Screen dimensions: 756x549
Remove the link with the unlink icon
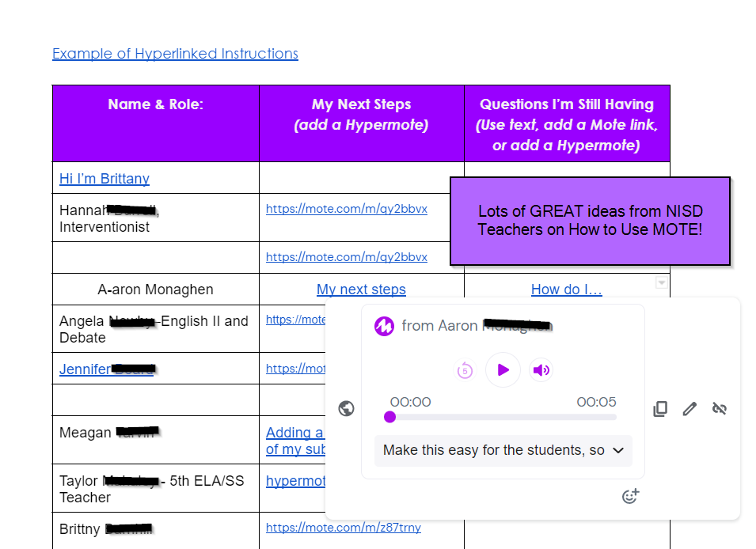[720, 409]
